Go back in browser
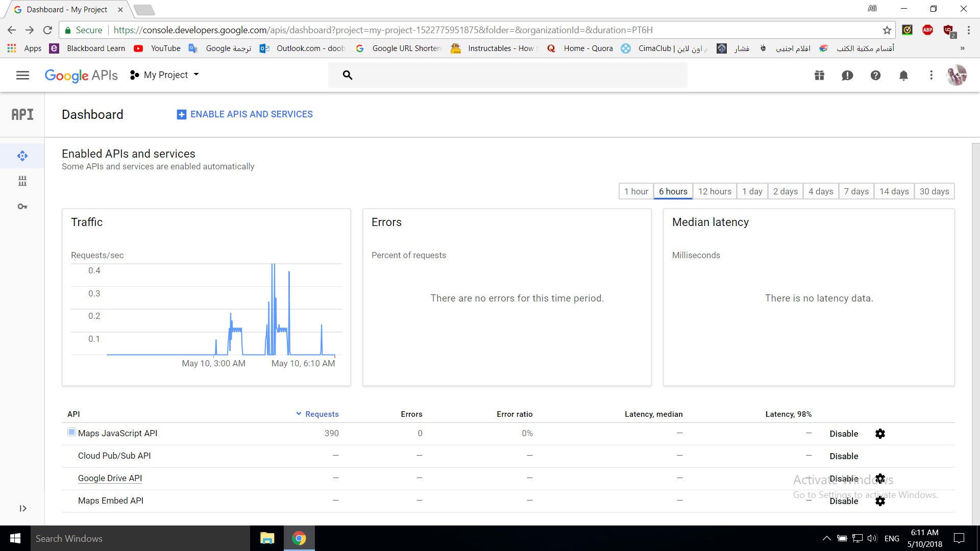 point(12,30)
